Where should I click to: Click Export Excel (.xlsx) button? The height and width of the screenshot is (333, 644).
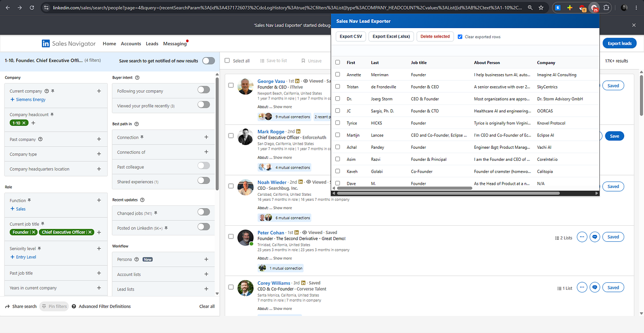[391, 36]
